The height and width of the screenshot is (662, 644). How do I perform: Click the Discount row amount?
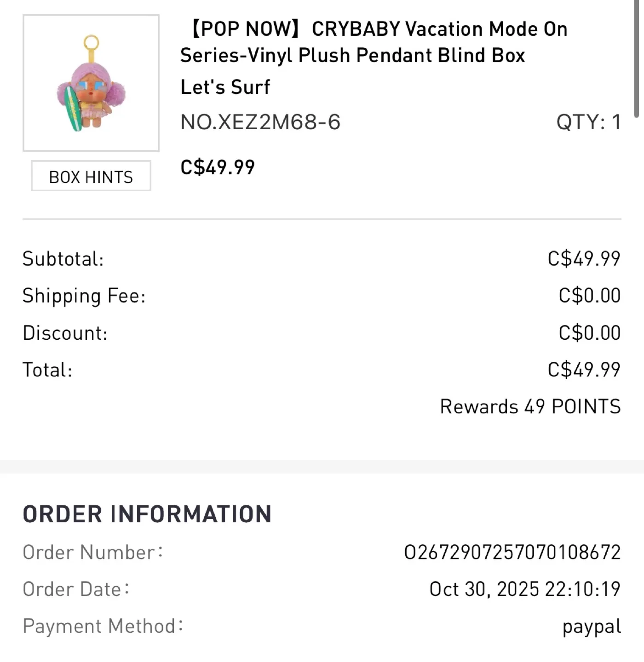coord(589,332)
